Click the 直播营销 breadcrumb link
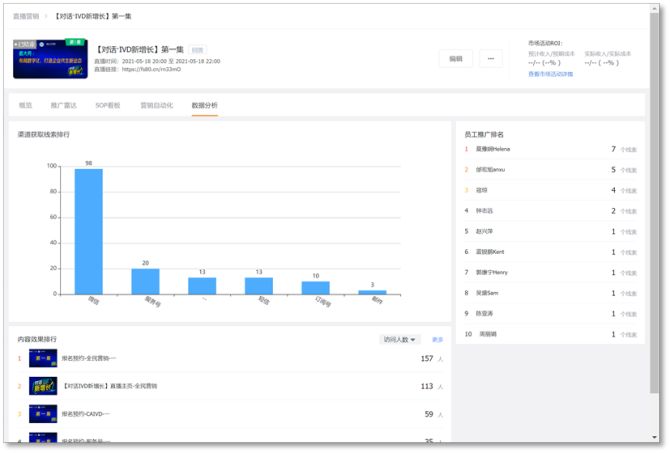Image resolution: width=670 pixels, height=453 pixels. tap(26, 16)
